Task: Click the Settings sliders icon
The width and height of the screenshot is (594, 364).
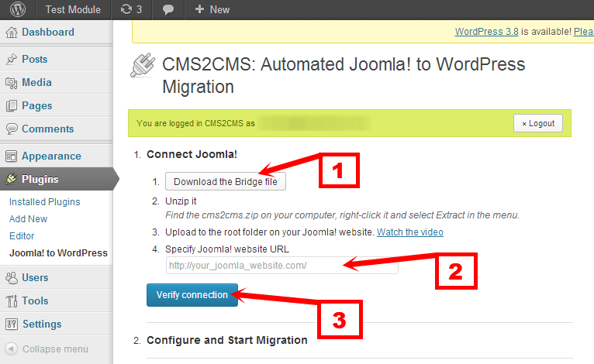Action: click(12, 324)
